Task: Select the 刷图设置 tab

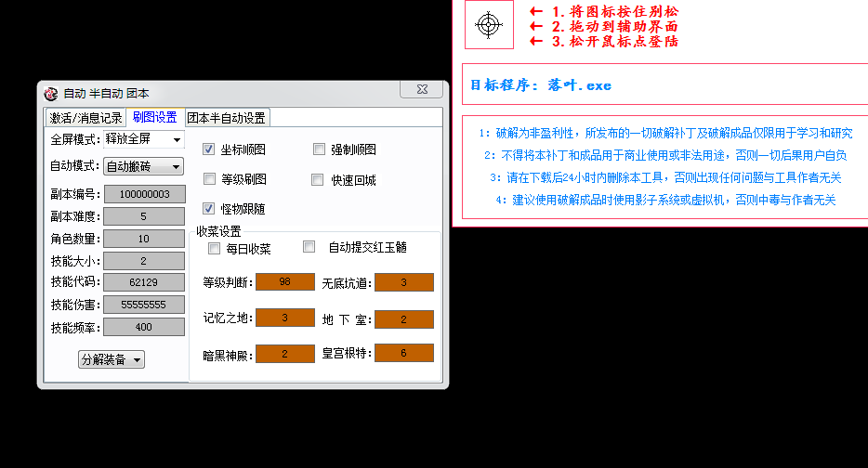Action: tap(154, 117)
